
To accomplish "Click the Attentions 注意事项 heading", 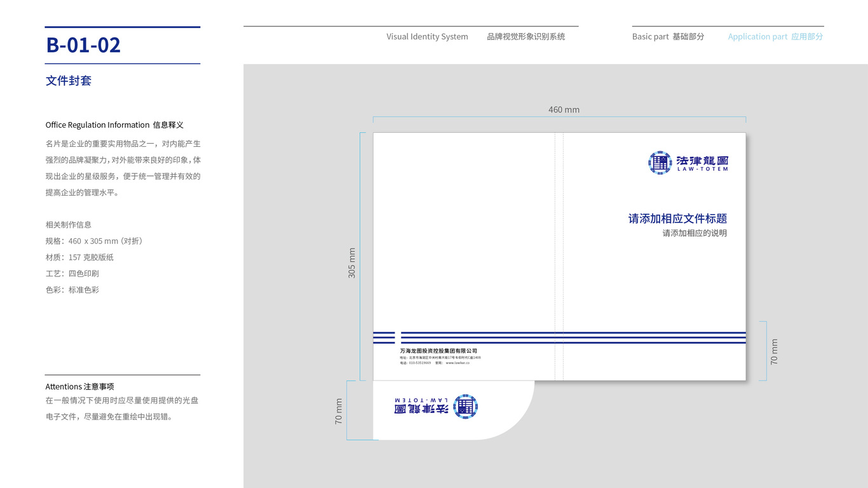I will pos(79,386).
